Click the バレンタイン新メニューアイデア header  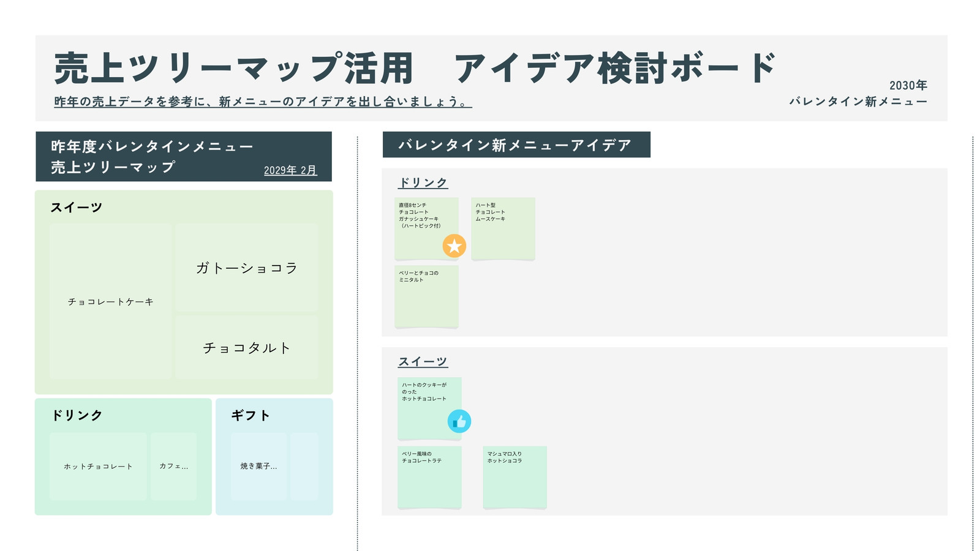click(x=516, y=145)
